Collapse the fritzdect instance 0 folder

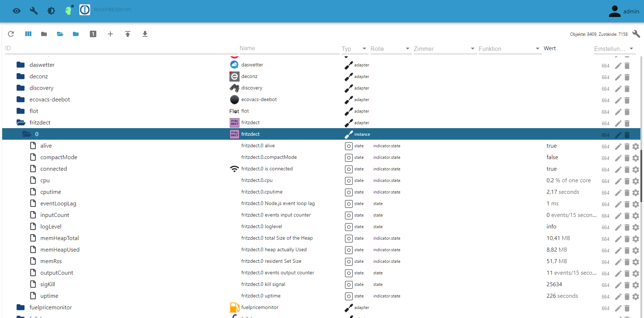tap(27, 134)
